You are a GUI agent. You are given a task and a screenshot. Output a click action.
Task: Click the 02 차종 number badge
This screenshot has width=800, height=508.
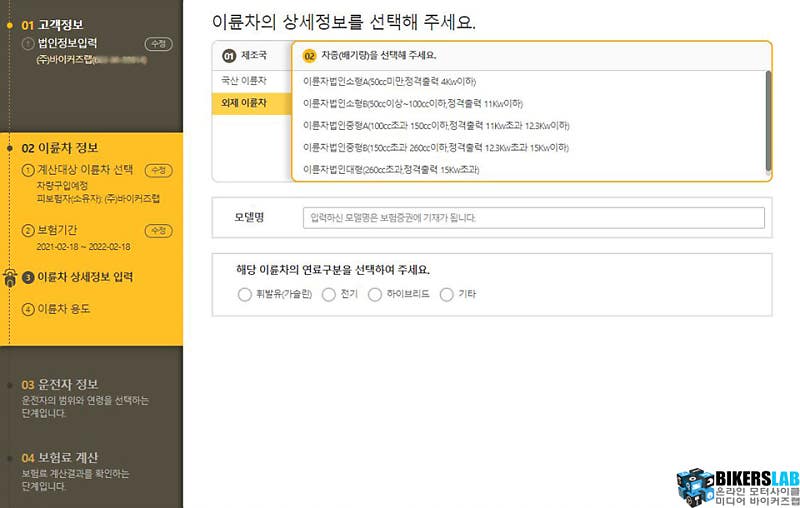click(309, 56)
